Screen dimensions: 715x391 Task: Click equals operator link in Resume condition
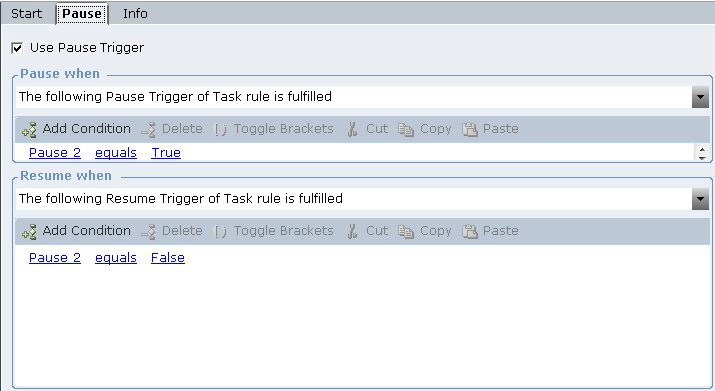pyautogui.click(x=116, y=258)
